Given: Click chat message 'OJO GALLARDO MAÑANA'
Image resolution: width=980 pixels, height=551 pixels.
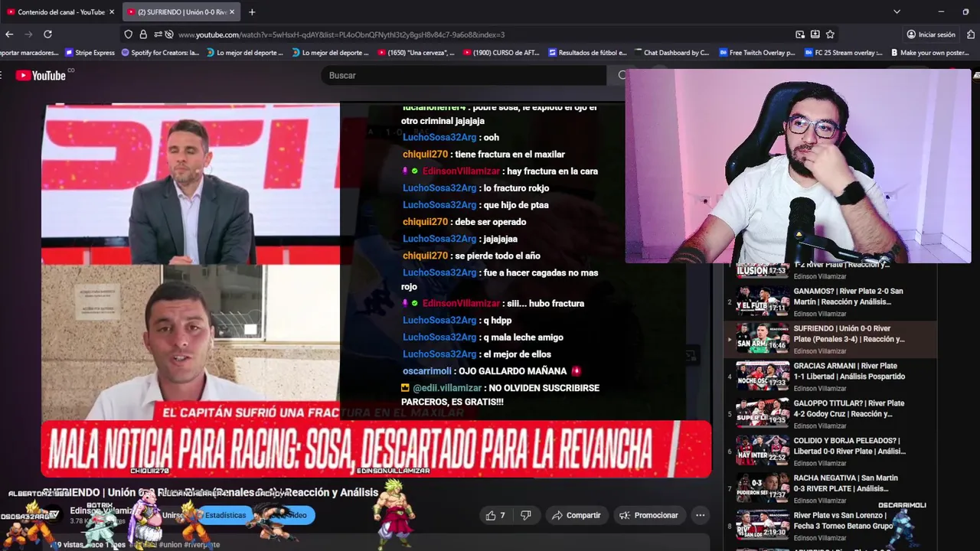Looking at the screenshot, I should [492, 371].
